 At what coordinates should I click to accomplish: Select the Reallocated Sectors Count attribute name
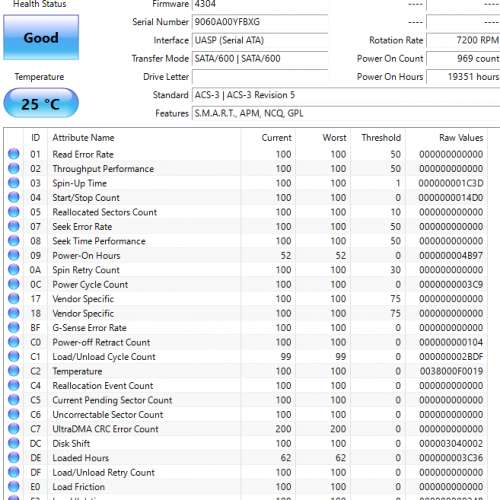click(104, 212)
